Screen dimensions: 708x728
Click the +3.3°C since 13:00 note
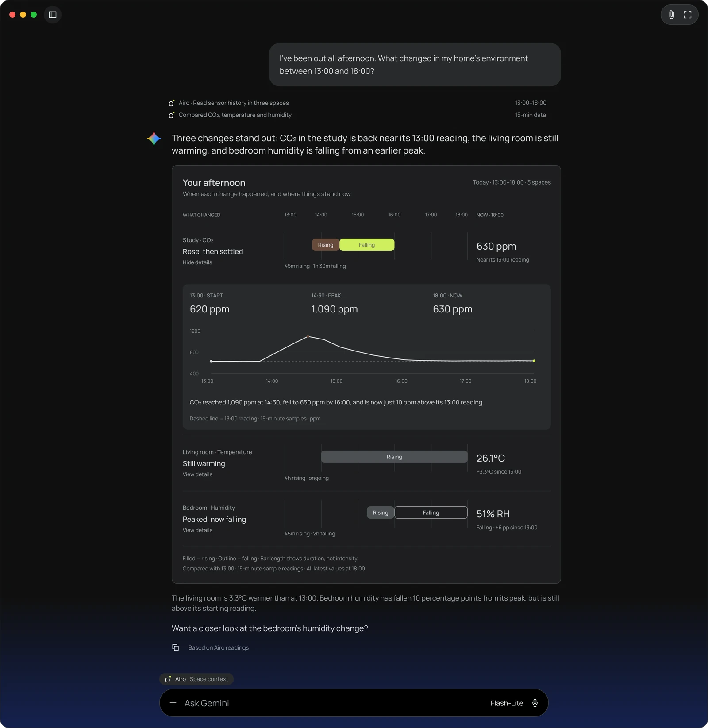click(499, 472)
